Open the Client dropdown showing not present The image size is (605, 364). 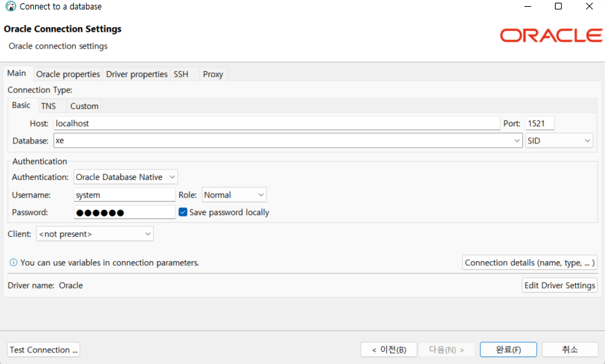click(95, 234)
